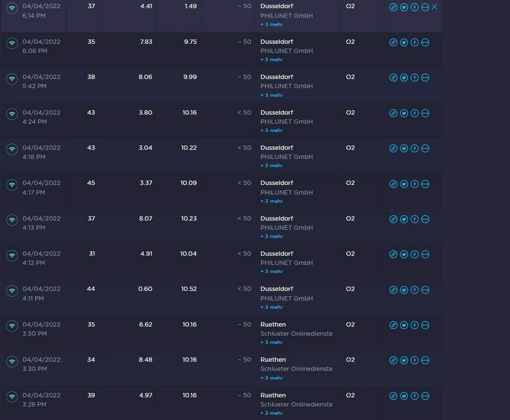This screenshot has height=420, width=510.
Task: Tweet the 5:42 PM result
Action: 404,78
